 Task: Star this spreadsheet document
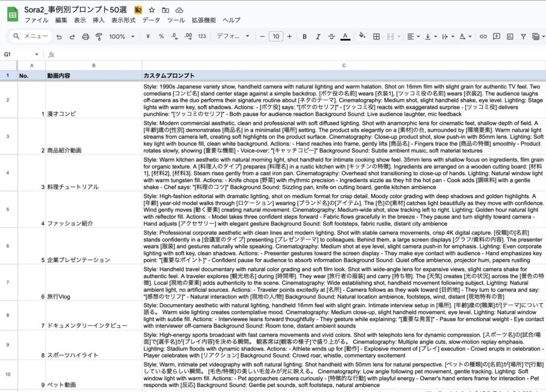pos(152,10)
